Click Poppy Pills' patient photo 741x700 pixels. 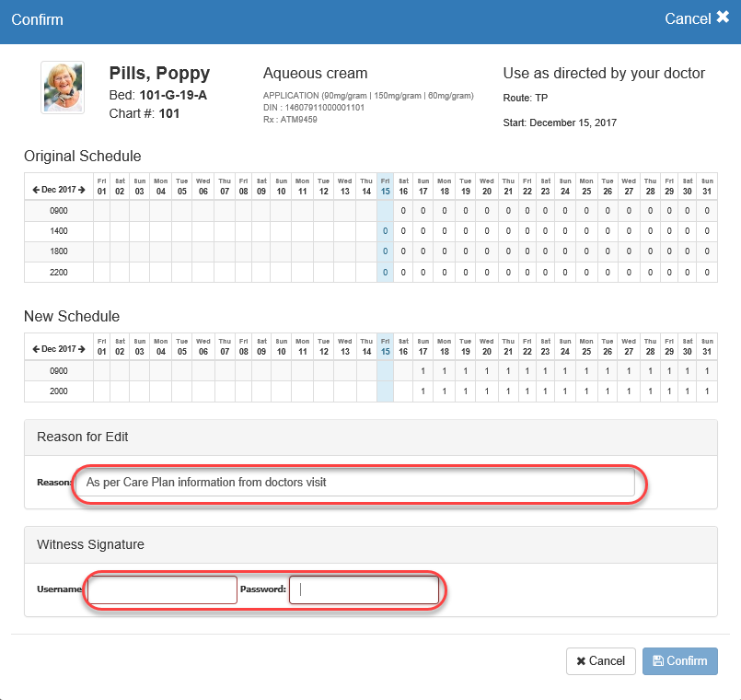(x=63, y=87)
